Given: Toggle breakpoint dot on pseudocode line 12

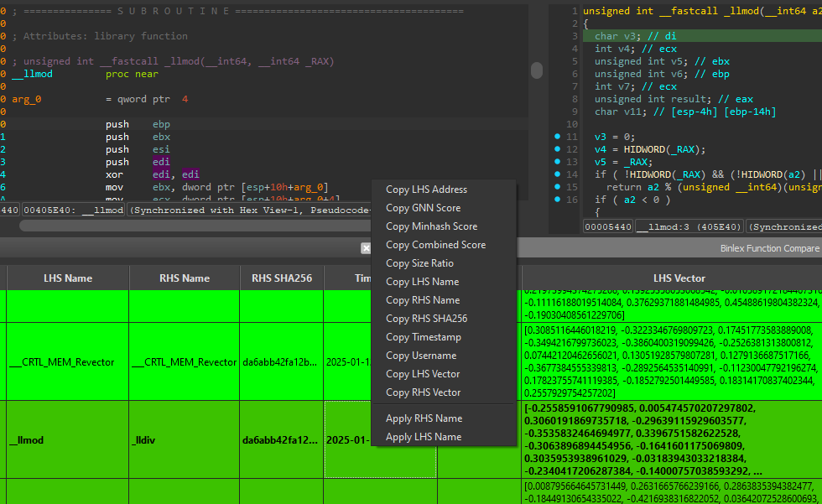Looking at the screenshot, I should [x=557, y=148].
